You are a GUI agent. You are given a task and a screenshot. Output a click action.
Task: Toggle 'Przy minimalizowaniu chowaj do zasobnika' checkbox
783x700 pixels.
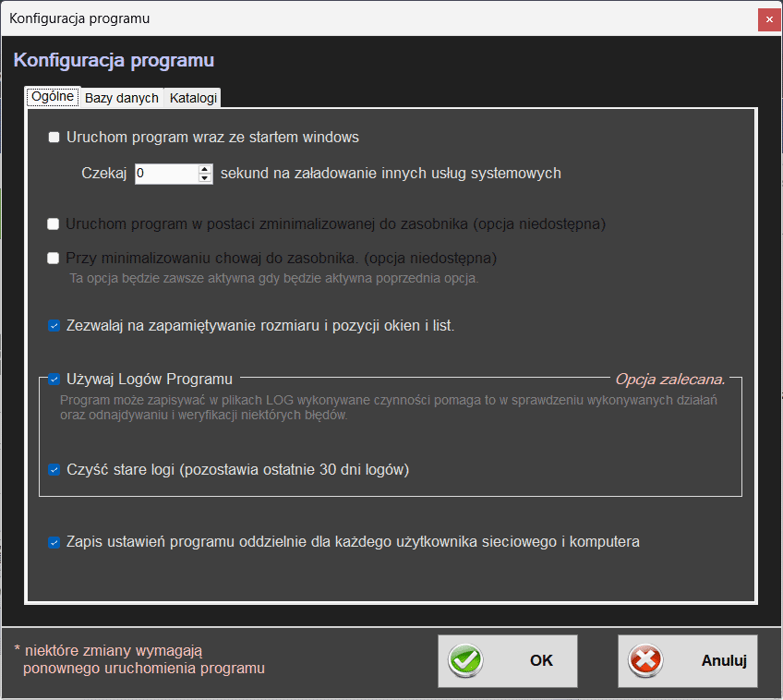[x=54, y=258]
